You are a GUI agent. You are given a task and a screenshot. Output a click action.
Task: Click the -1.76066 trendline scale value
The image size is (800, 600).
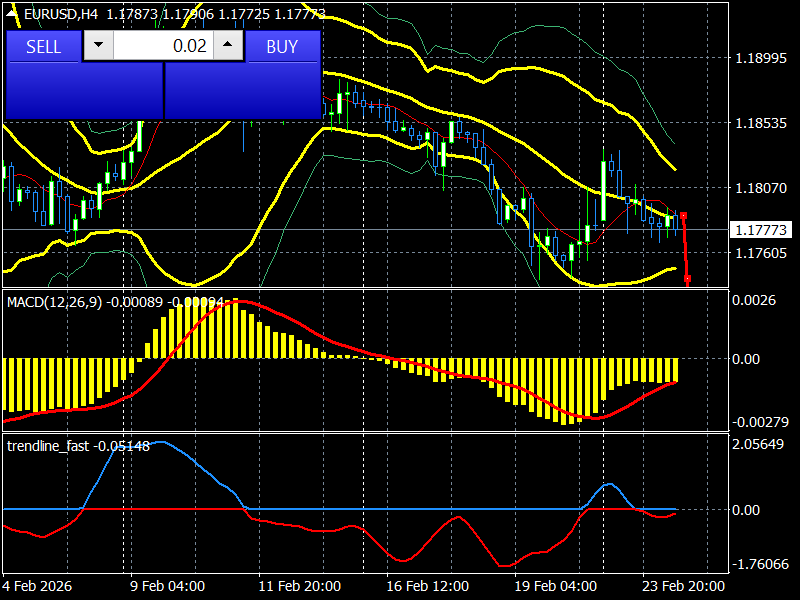click(x=760, y=564)
